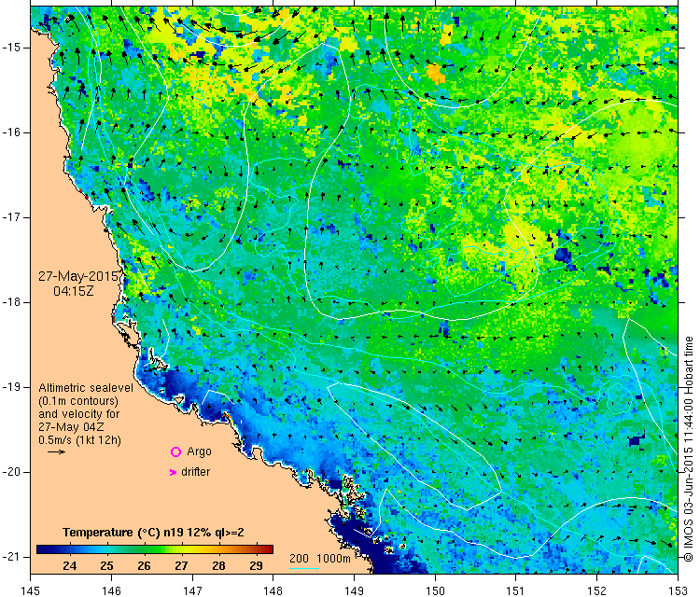Click the '27-May 04Z' caption line
The image size is (700, 597).
coord(71,426)
